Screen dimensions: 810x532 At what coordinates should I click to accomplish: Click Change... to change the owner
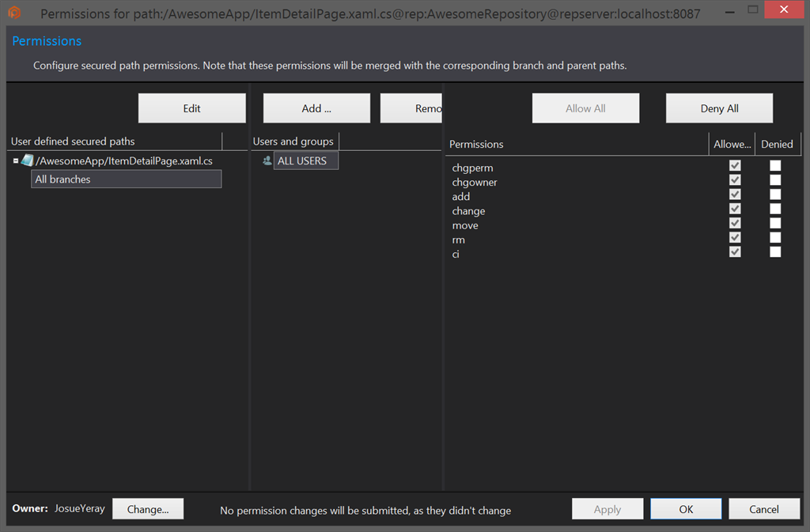[148, 509]
